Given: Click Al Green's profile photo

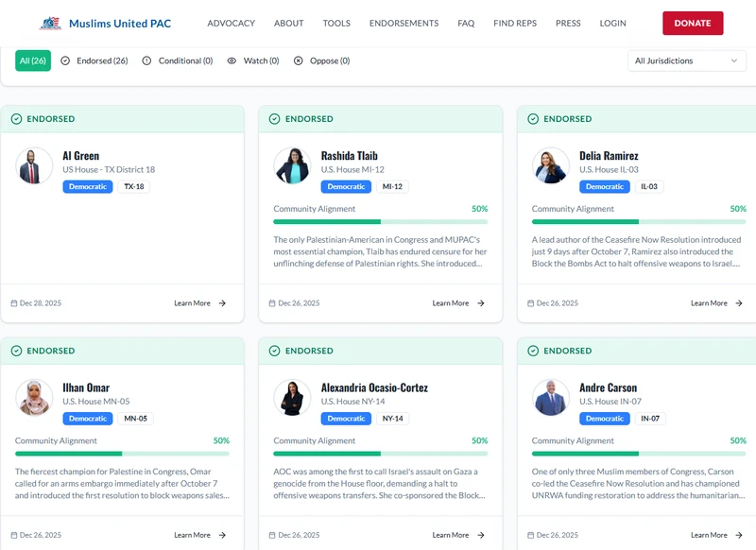Looking at the screenshot, I should click(34, 165).
